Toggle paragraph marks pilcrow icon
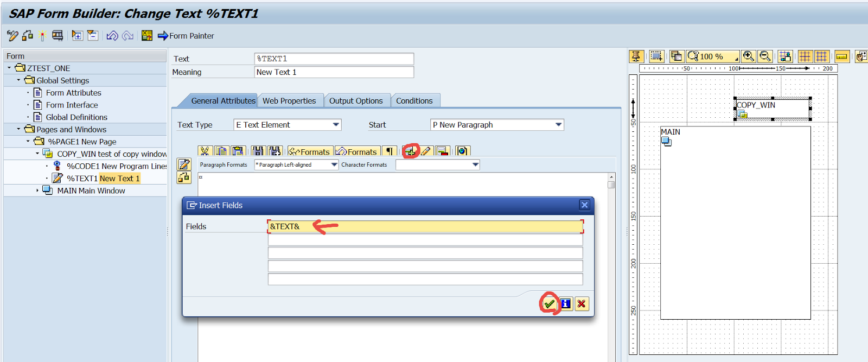868x362 pixels. click(x=390, y=151)
